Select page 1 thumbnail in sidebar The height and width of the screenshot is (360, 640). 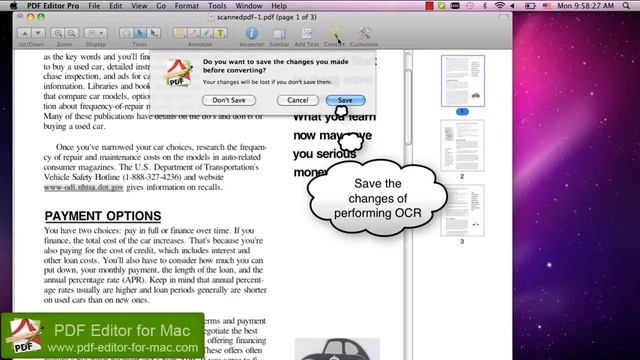pyautogui.click(x=462, y=81)
